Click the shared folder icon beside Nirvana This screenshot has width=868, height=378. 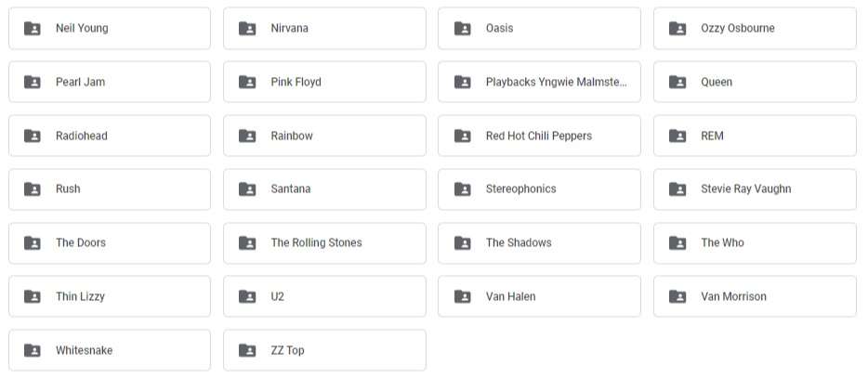pos(247,28)
